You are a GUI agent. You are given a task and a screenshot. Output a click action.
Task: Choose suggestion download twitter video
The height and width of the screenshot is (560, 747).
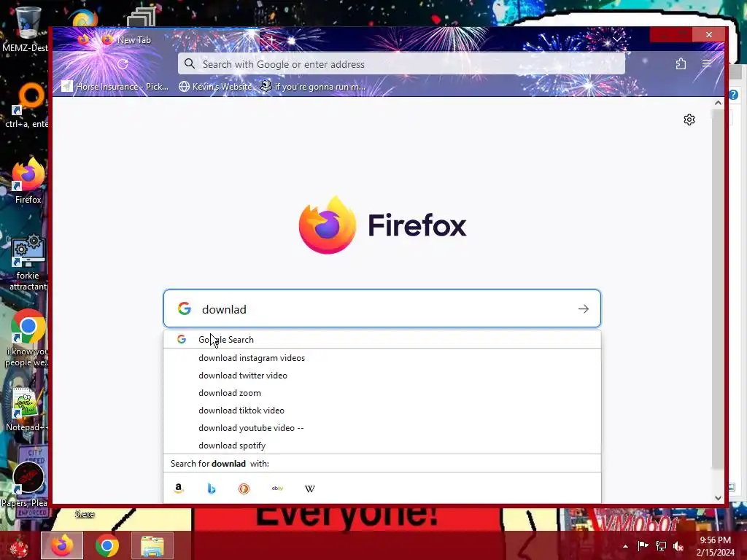(382, 376)
